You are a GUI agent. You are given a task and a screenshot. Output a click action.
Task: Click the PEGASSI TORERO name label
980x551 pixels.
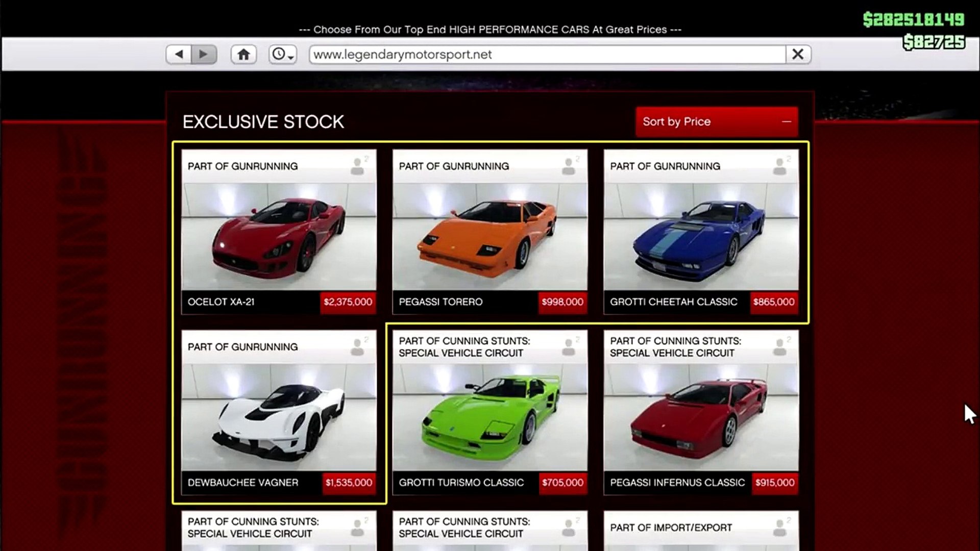pos(440,302)
